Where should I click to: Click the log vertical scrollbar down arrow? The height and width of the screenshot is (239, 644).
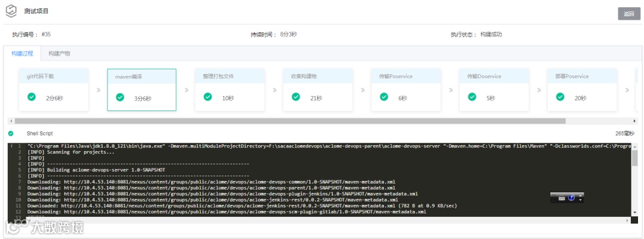(635, 213)
